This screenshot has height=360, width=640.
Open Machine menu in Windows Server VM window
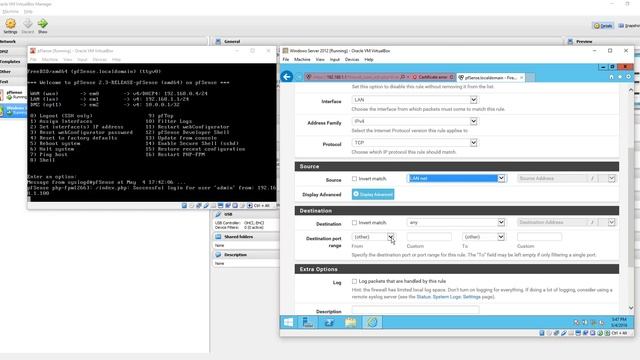pos(302,60)
